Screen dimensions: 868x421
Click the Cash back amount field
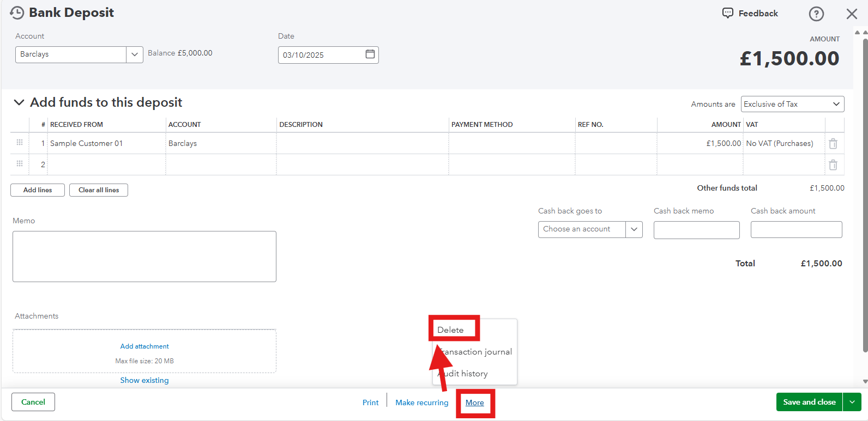click(795, 230)
